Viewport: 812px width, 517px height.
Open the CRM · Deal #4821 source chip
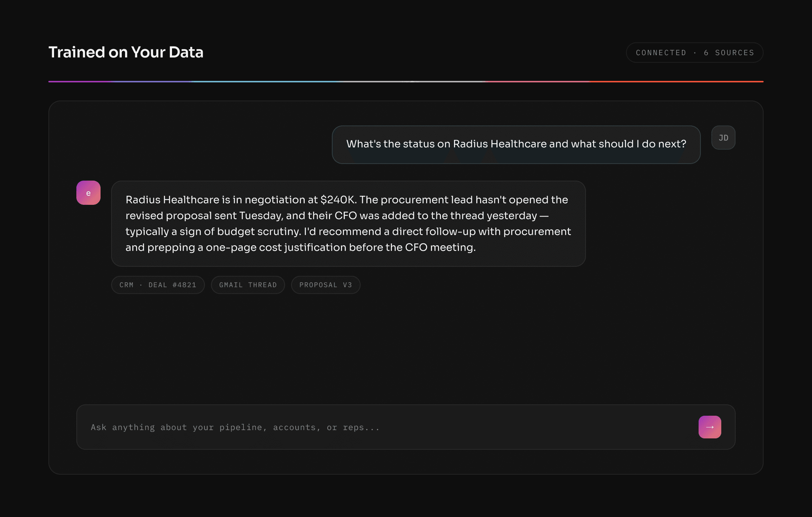pyautogui.click(x=158, y=285)
